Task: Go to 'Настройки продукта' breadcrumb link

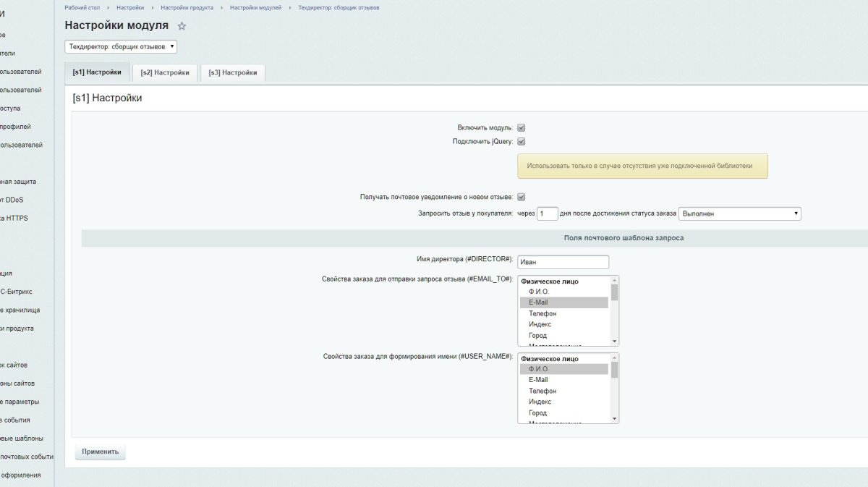Action: tap(187, 7)
